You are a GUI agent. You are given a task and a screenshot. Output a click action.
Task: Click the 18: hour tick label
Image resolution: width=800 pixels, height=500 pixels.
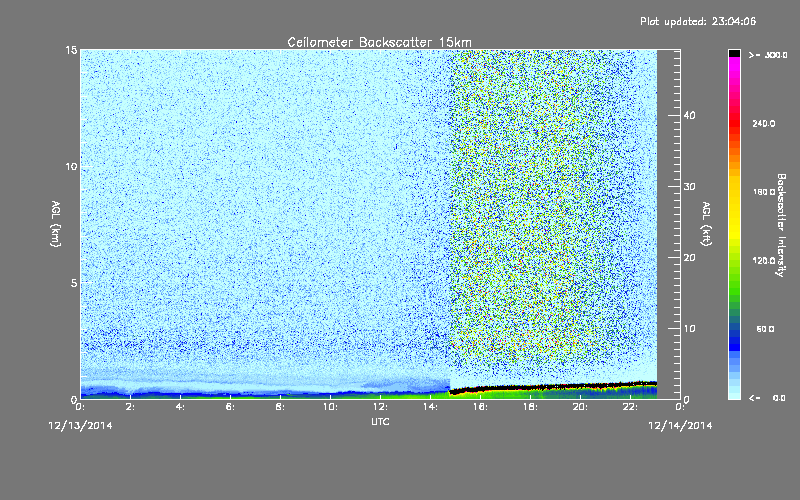530,407
